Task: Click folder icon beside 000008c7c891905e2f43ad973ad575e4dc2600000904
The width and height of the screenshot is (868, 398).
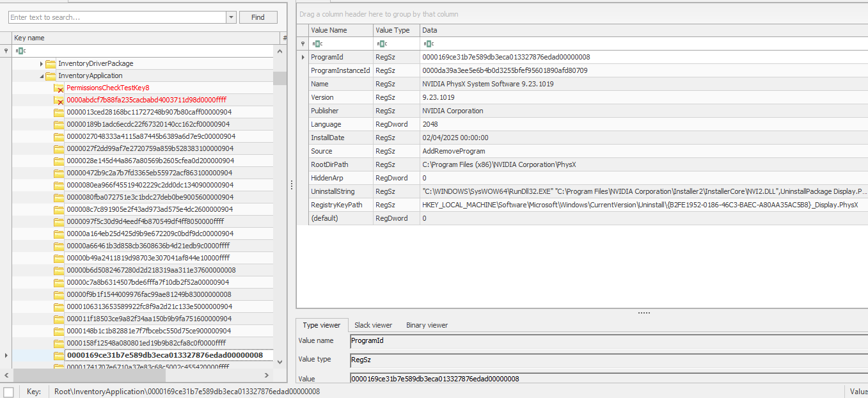Action: 59,209
